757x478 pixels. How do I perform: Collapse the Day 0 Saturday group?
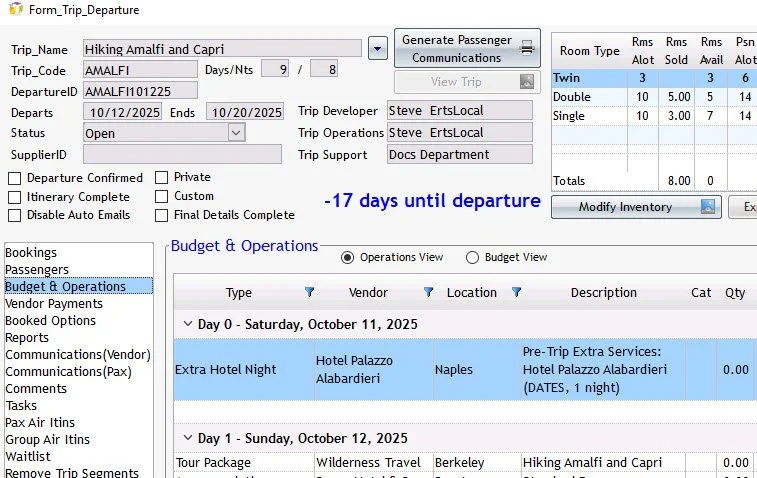point(188,324)
